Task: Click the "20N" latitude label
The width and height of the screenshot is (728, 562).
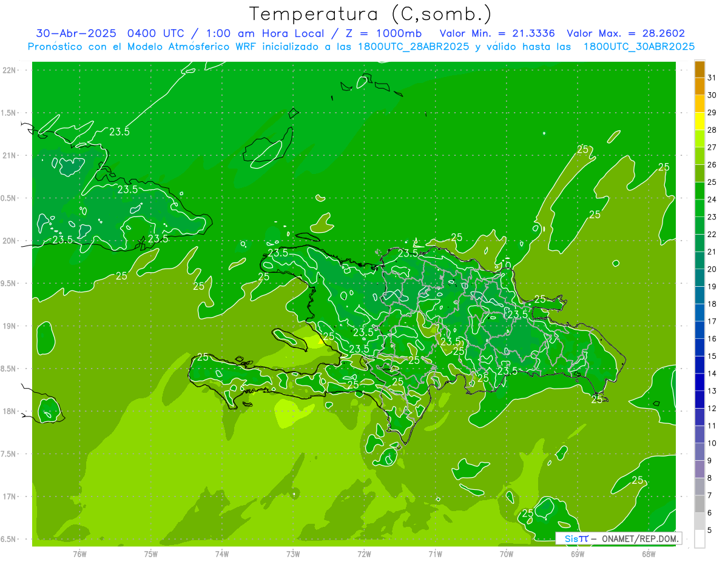Action: click(x=10, y=241)
